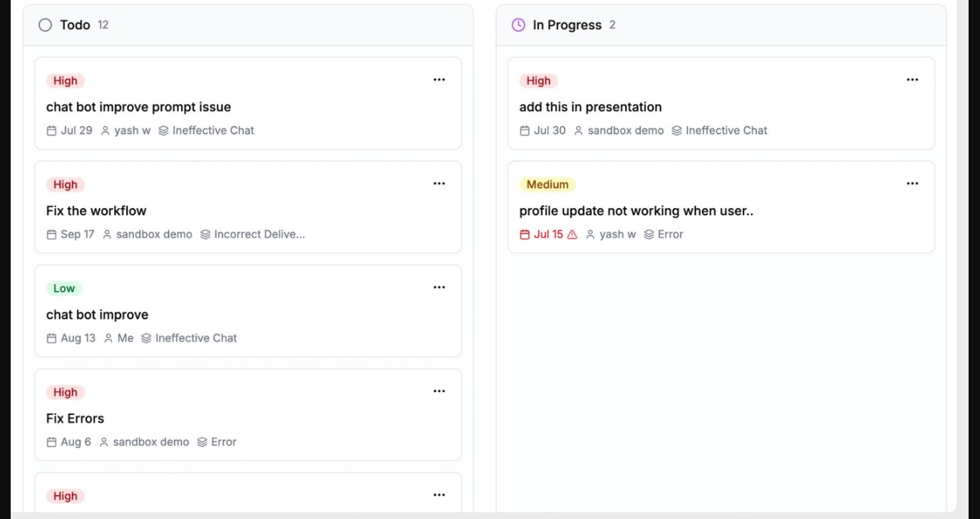Open the 'Fix the workflow' card options menu
This screenshot has height=519, width=980.
tap(439, 184)
